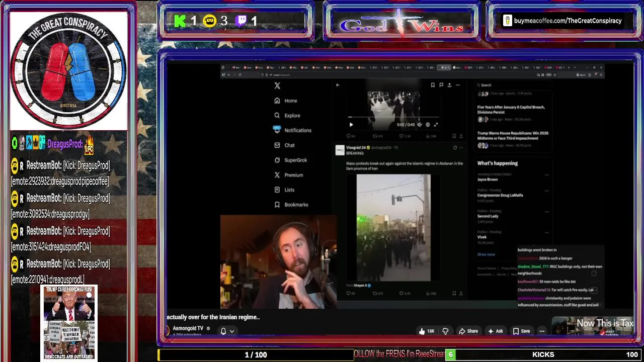This screenshot has height=362, width=644.
Task: Open Premium in the X sidebar
Action: [x=288, y=175]
